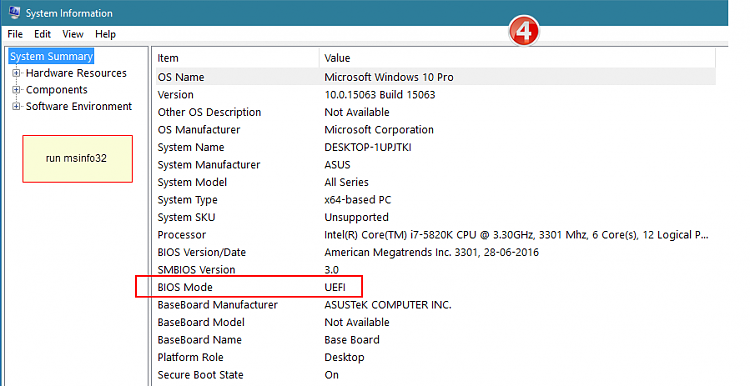Select System Summary in the tree
Viewport: 750px width, 386px height.
(x=51, y=56)
